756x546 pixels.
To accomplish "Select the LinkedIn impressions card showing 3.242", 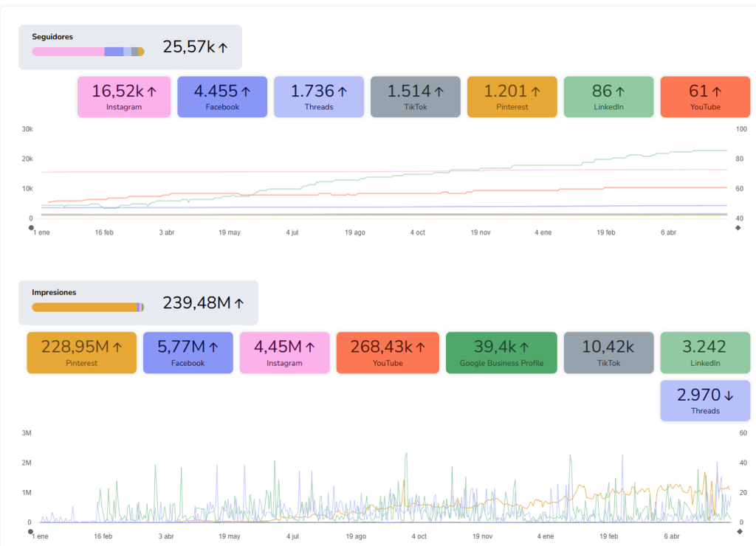I will (705, 353).
